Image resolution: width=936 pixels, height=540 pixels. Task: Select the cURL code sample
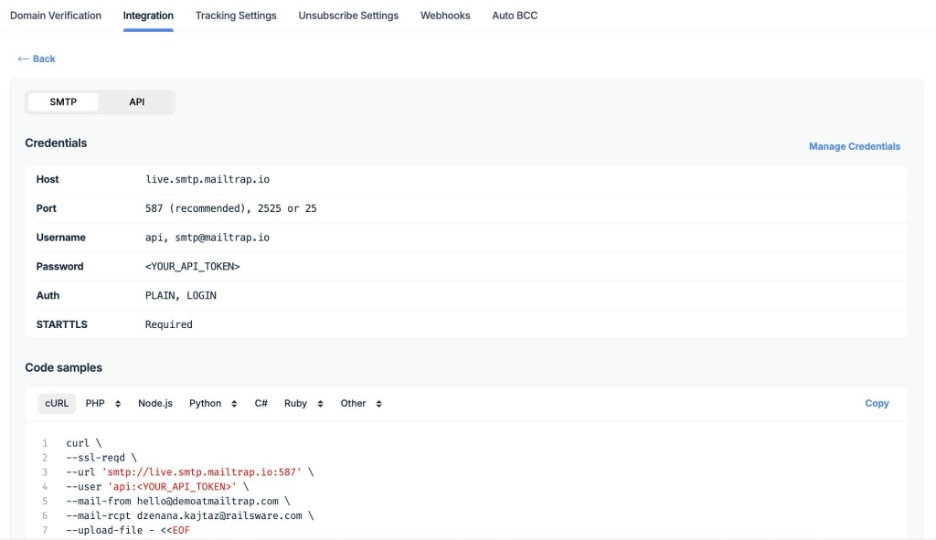pyautogui.click(x=57, y=403)
